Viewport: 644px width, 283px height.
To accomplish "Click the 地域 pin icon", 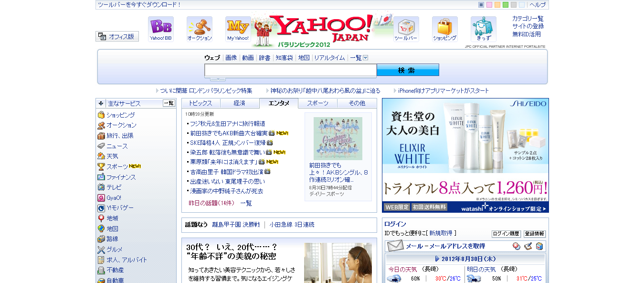I will click(x=101, y=218).
